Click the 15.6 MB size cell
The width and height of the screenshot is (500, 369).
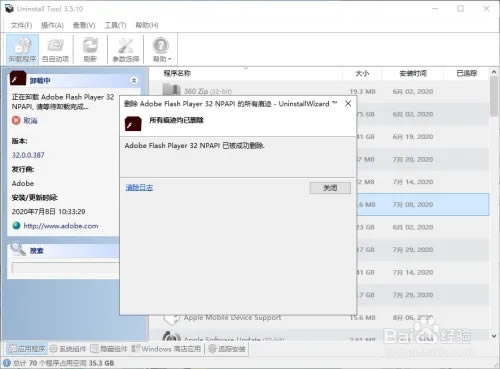click(x=362, y=318)
